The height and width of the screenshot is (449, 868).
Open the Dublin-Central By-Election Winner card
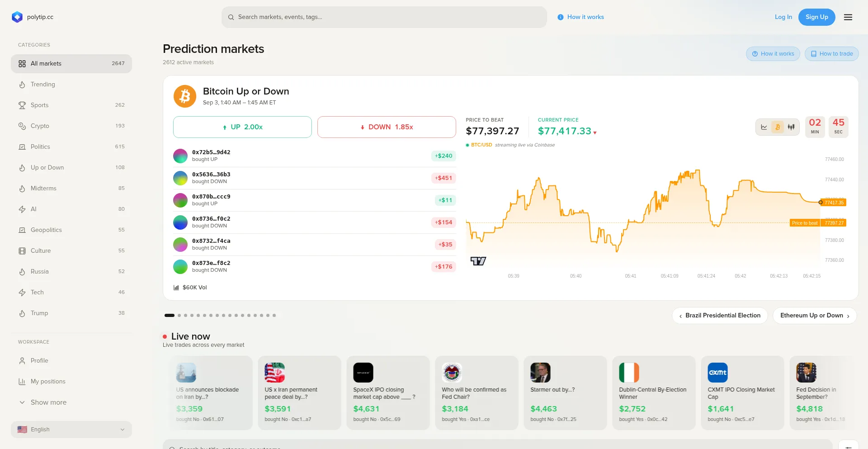click(654, 393)
